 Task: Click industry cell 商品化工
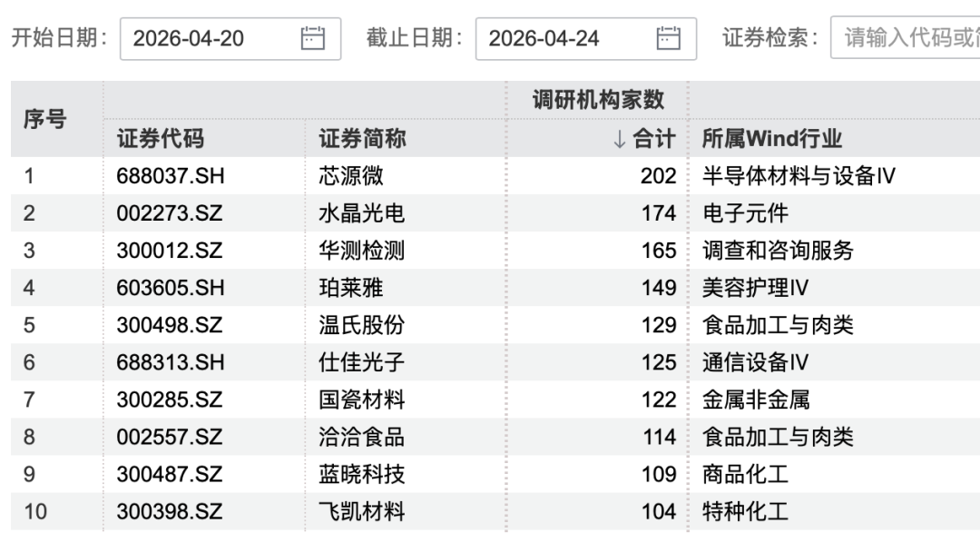tap(746, 474)
